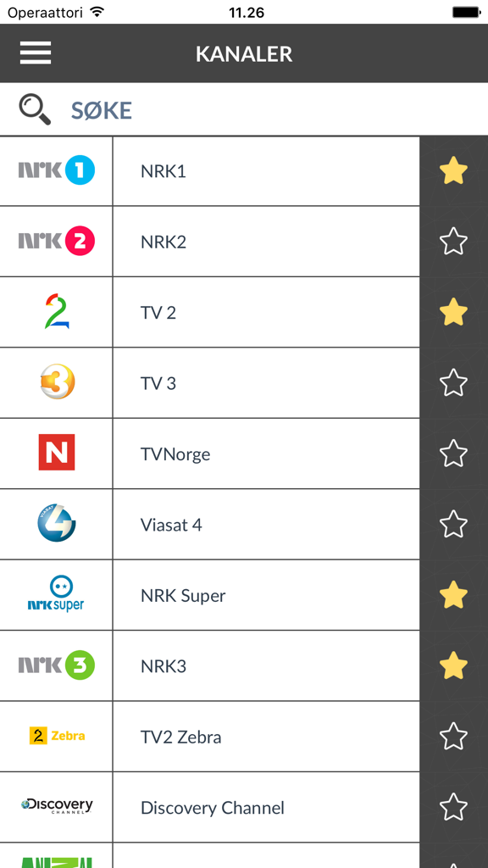Click the KANALER title bar
Viewport: 488px width, 868px height.
(x=244, y=53)
